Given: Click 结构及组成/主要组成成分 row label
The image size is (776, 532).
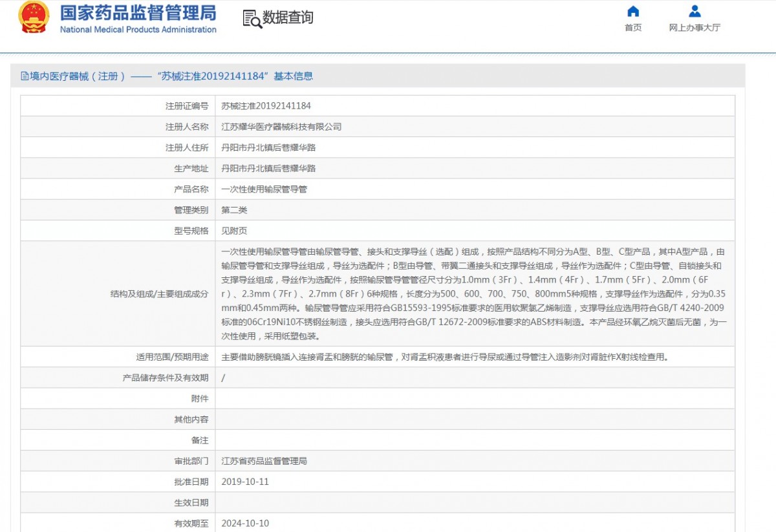Looking at the screenshot, I should tap(160, 294).
